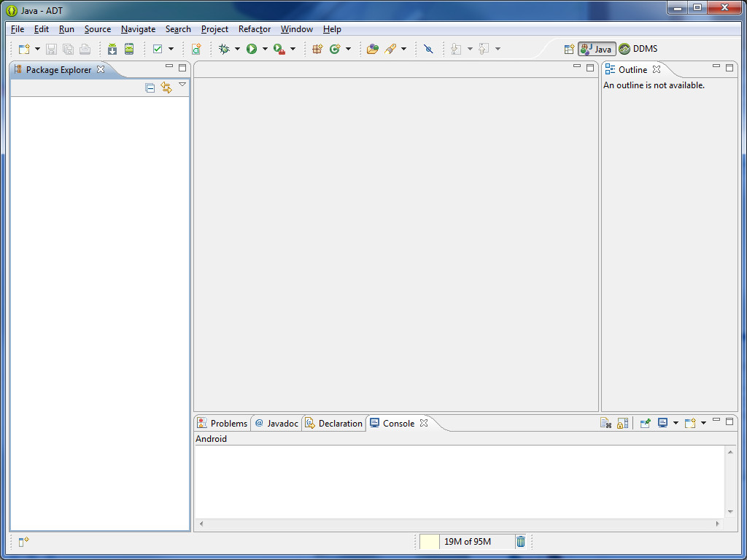This screenshot has width=747, height=560.
Task: Toggle Scroll Lock in the Console
Action: point(622,423)
